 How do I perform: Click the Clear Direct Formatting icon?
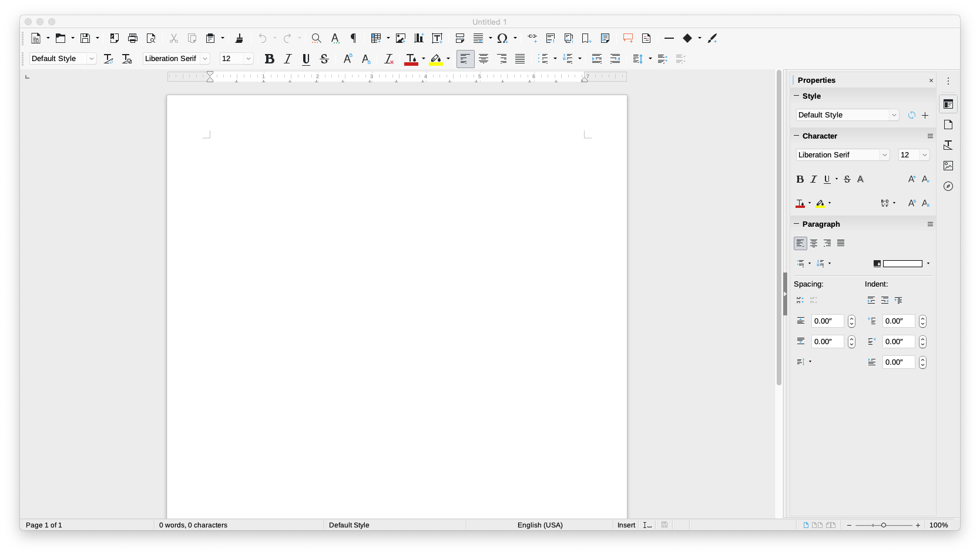click(389, 59)
